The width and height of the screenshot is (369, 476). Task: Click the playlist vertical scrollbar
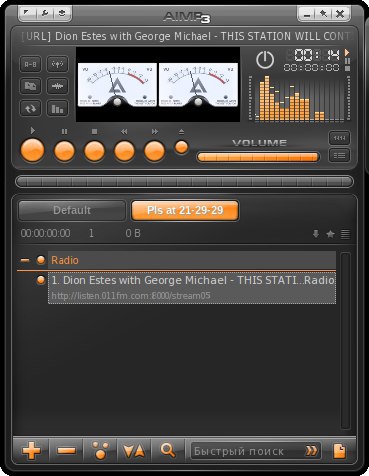pyautogui.click(x=345, y=341)
